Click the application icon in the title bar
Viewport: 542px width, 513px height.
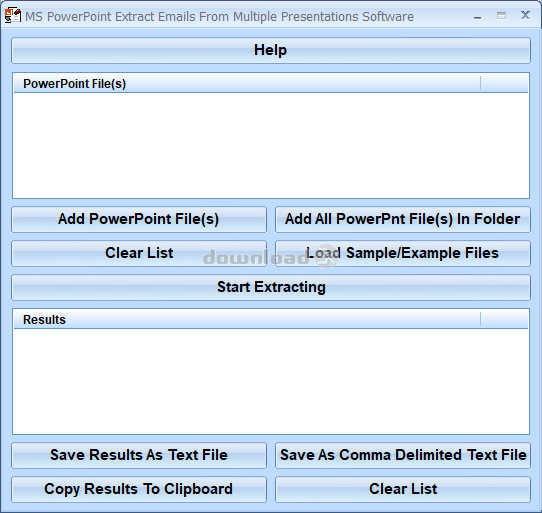tap(12, 16)
